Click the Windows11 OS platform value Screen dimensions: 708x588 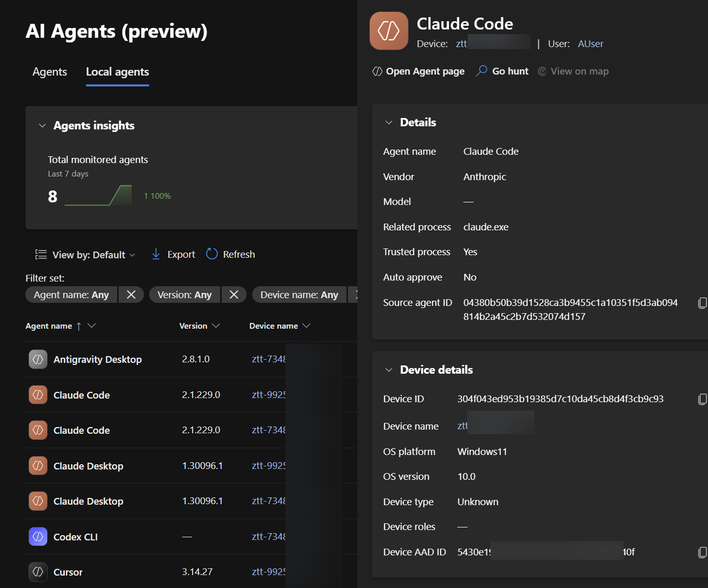pos(482,452)
